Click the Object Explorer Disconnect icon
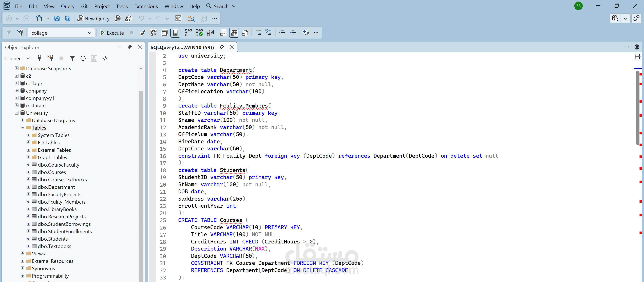The width and height of the screenshot is (644, 282). tap(50, 58)
